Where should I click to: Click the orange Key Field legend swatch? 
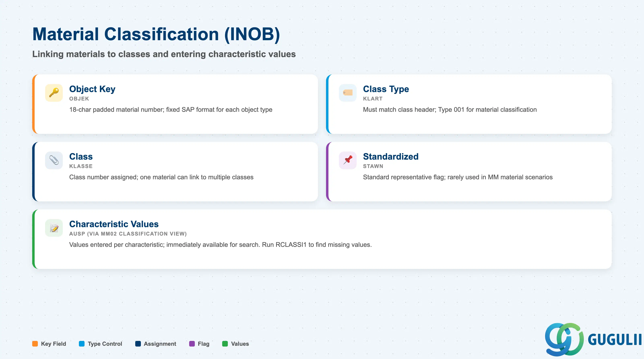coord(35,344)
